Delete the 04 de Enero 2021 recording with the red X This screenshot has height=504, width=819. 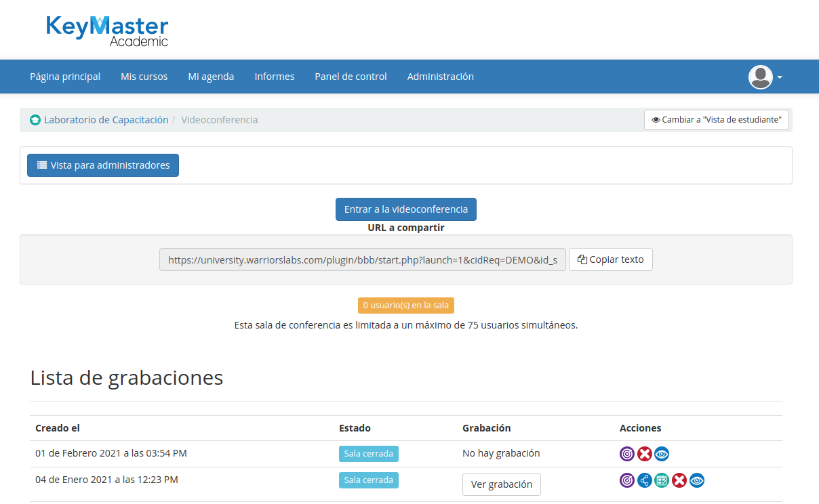pos(679,480)
